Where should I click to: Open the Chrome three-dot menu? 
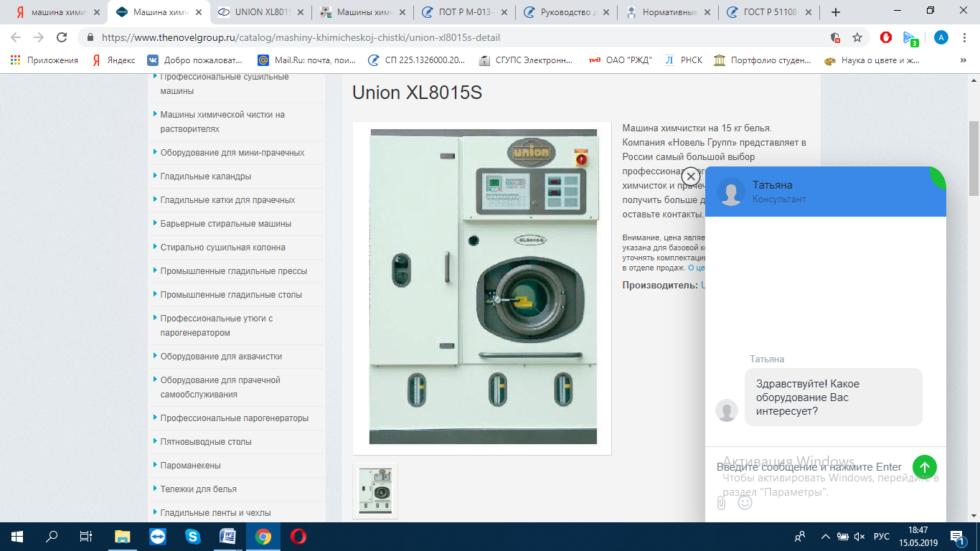[965, 38]
